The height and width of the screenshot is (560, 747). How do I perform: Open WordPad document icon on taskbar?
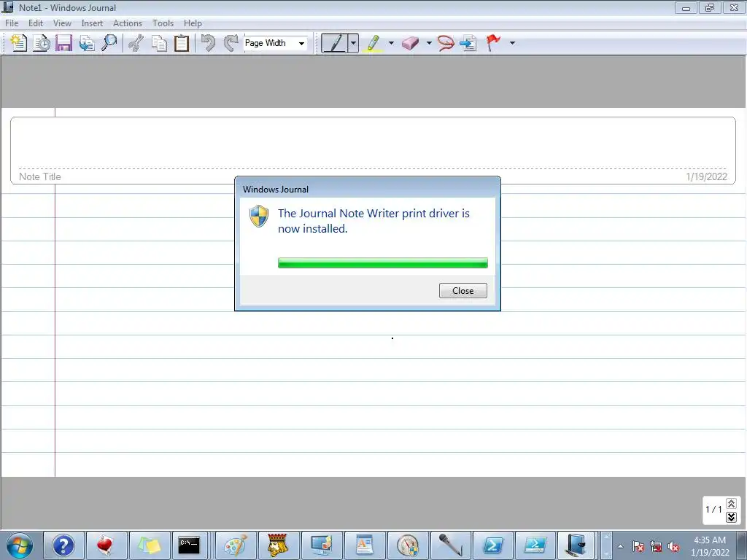(365, 545)
